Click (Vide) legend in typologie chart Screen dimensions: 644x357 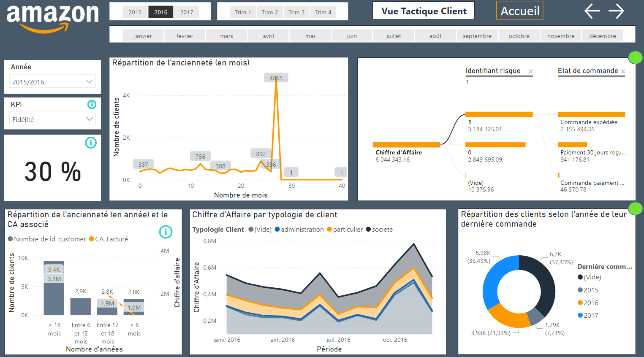click(x=260, y=229)
